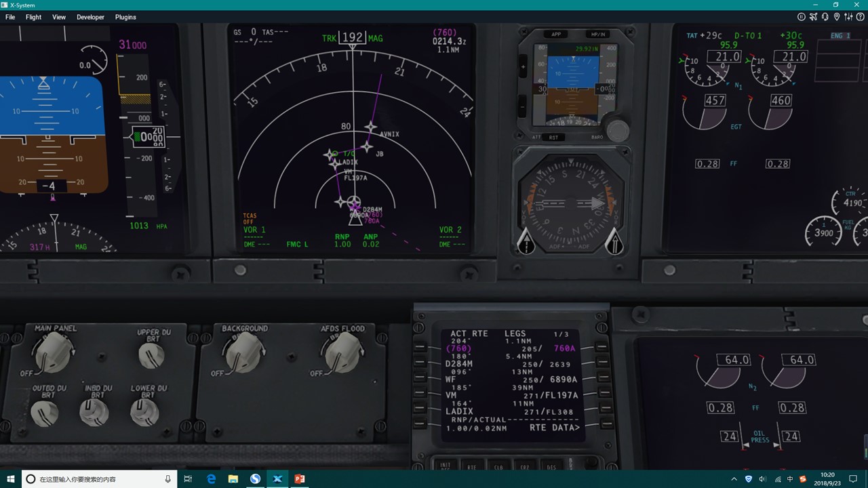Click the Windows taskbar search box
Viewport: 868px width, 488px height.
pos(100,479)
